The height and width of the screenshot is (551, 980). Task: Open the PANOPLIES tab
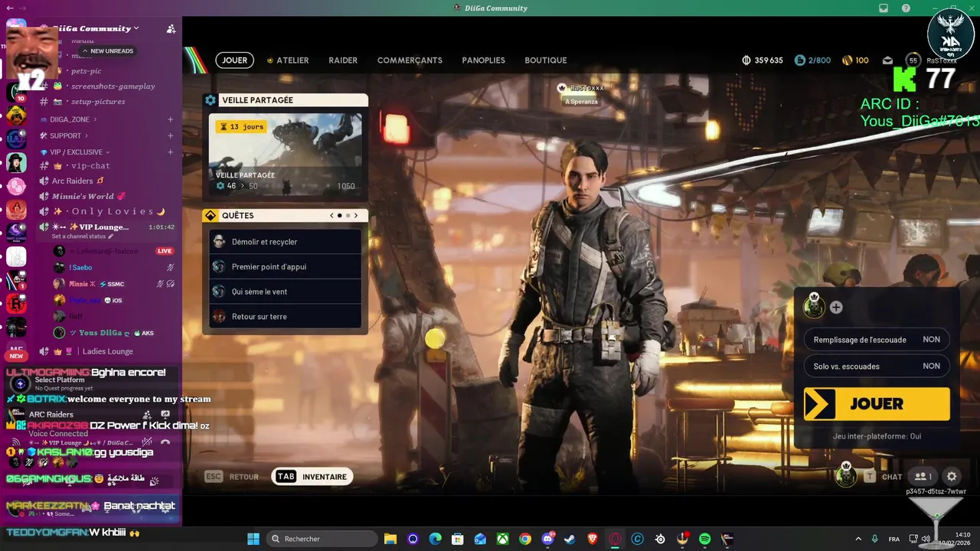click(483, 60)
